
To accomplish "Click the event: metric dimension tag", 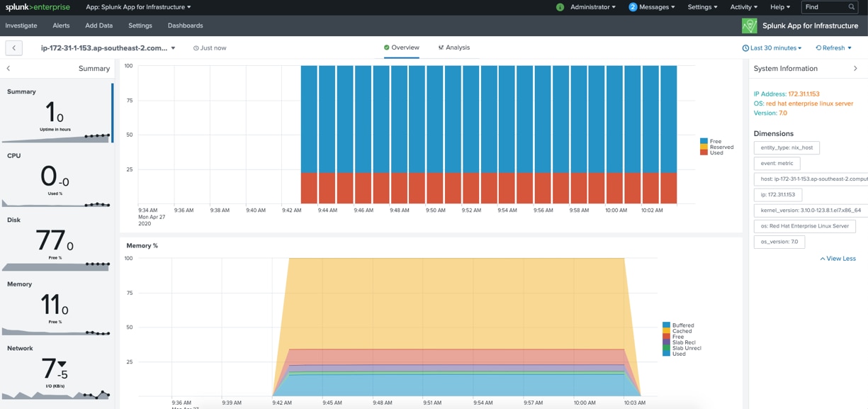I will 777,163.
